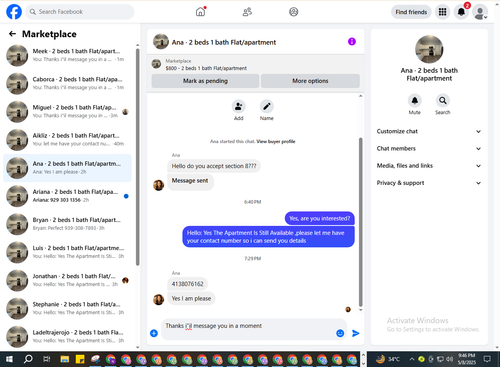Open the Home feed icon

point(200,12)
